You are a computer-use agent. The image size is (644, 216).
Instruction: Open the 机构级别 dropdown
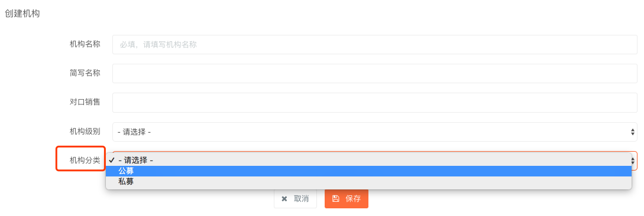click(x=374, y=132)
